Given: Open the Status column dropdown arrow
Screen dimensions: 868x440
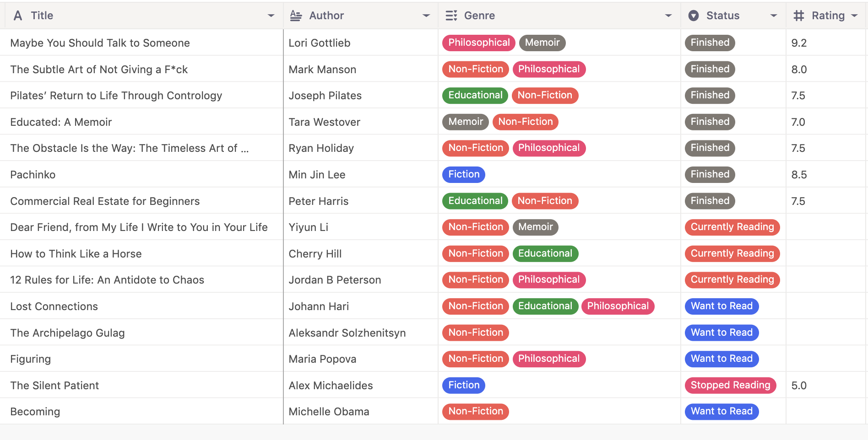Looking at the screenshot, I should (x=774, y=16).
